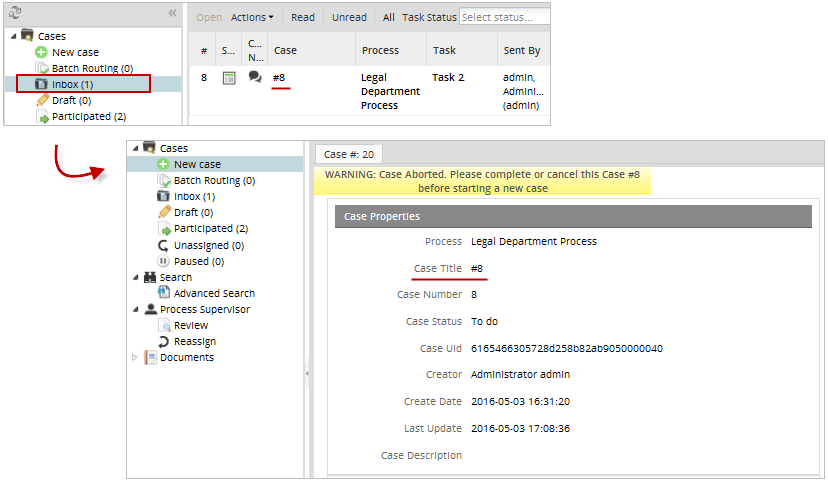Click the Paused icon in lower tree

(164, 261)
